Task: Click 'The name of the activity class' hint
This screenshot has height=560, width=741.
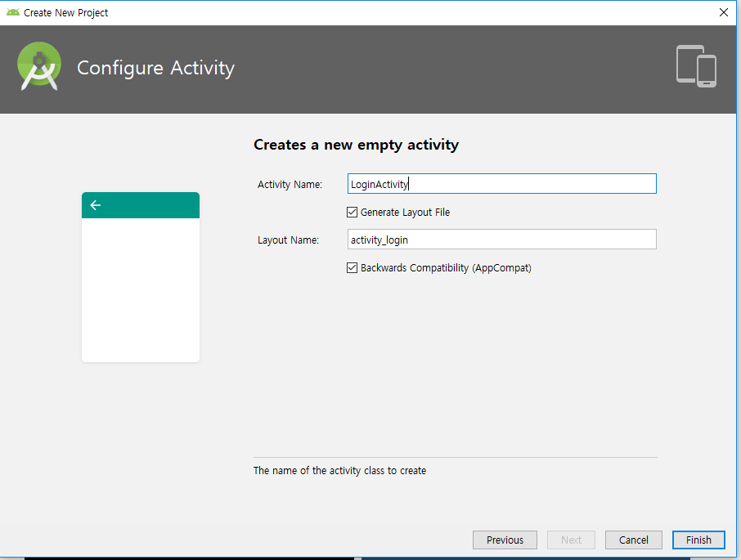Action: coord(339,470)
